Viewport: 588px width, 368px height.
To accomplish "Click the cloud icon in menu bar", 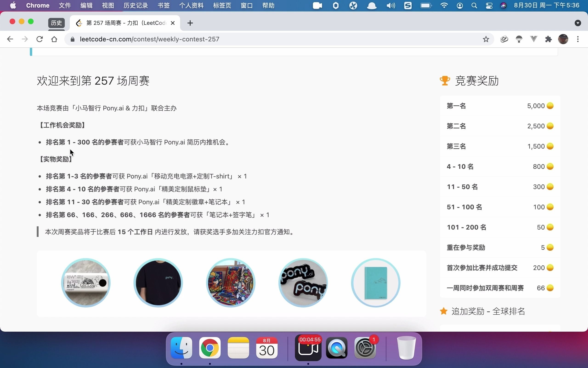I will pyautogui.click(x=371, y=5).
